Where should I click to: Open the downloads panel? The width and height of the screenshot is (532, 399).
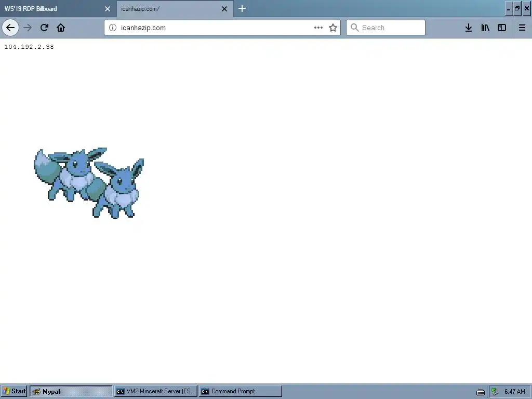469,28
